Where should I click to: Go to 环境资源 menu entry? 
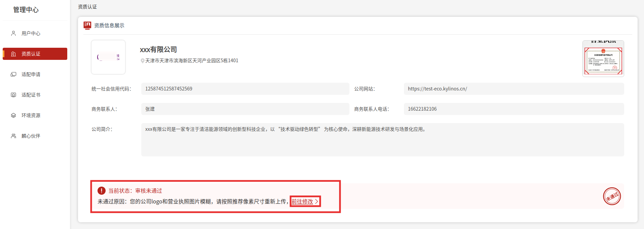(x=31, y=115)
